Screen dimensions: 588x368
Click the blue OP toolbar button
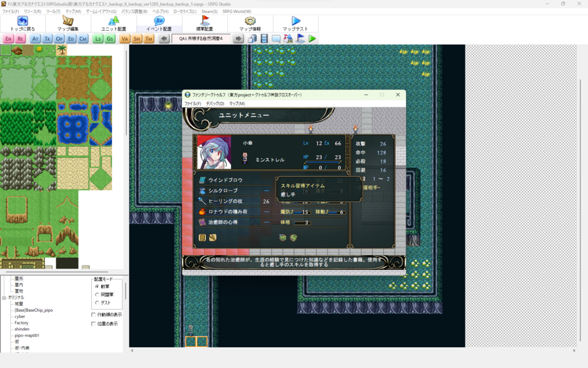pos(59,39)
